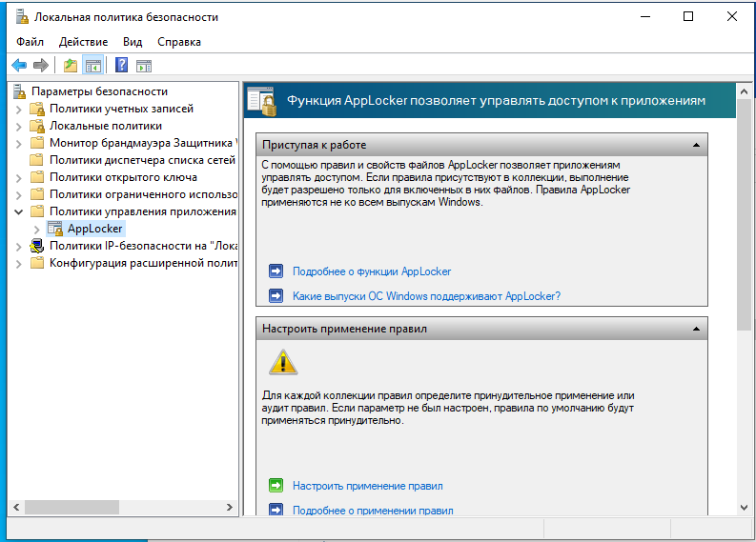Click the Параметры безопасности root icon
756x542 pixels.
[x=19, y=91]
